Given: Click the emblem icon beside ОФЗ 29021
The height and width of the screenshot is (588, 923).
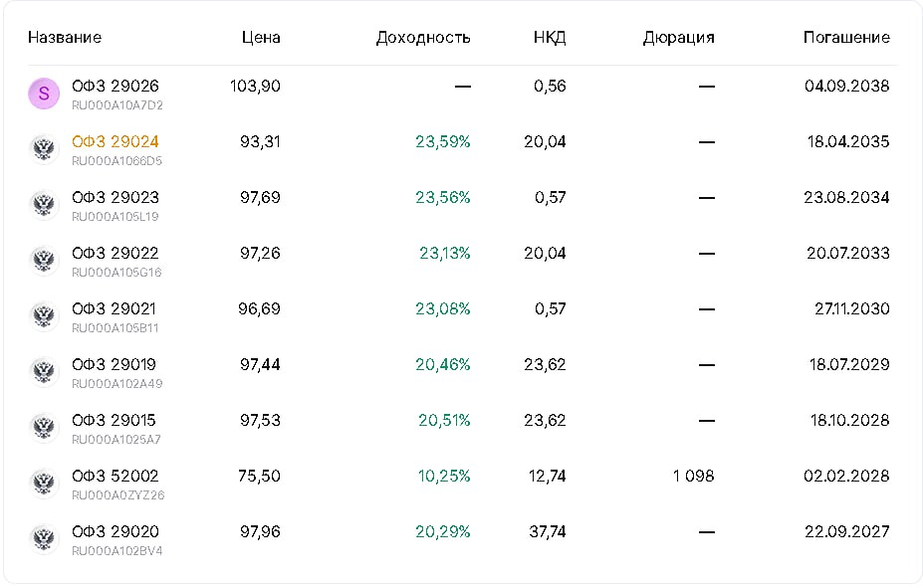Looking at the screenshot, I should tap(44, 316).
